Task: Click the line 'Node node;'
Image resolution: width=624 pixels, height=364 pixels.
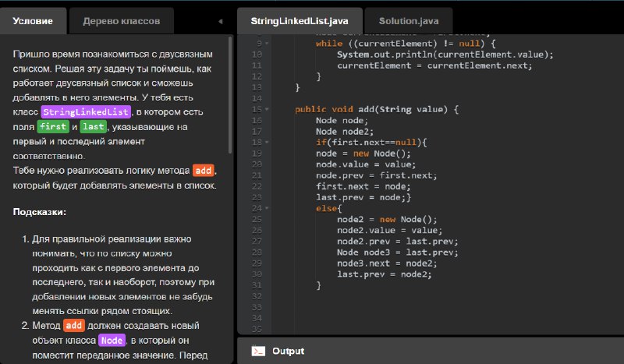Action: (342, 121)
